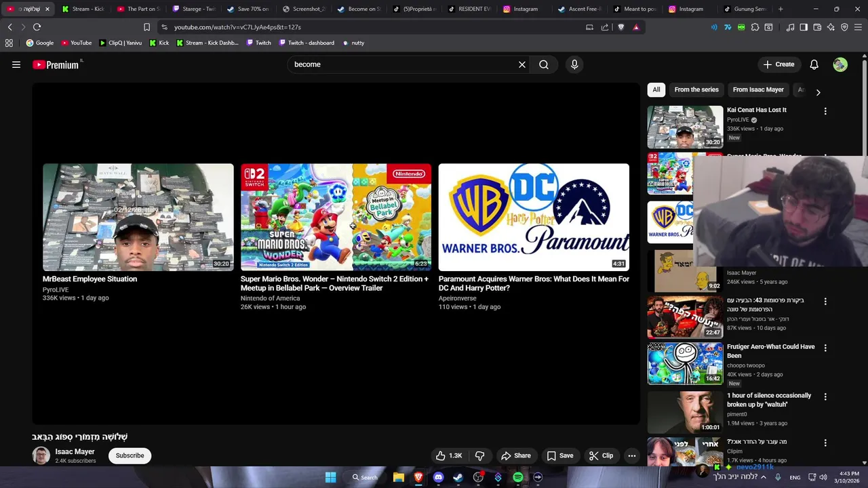Open browser apps grid in bookmarks bar
The image size is (868, 488).
9,43
